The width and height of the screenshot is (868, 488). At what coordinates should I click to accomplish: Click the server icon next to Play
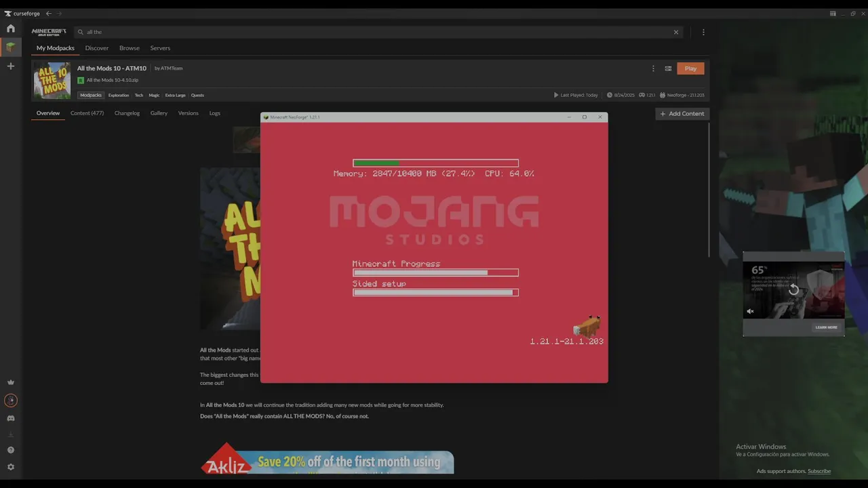coord(668,68)
